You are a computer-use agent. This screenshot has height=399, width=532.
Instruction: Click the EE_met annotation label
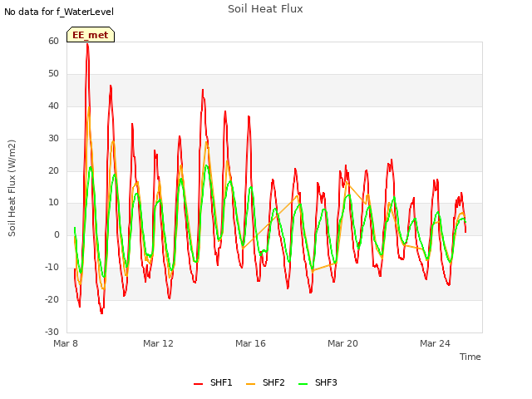click(x=91, y=35)
